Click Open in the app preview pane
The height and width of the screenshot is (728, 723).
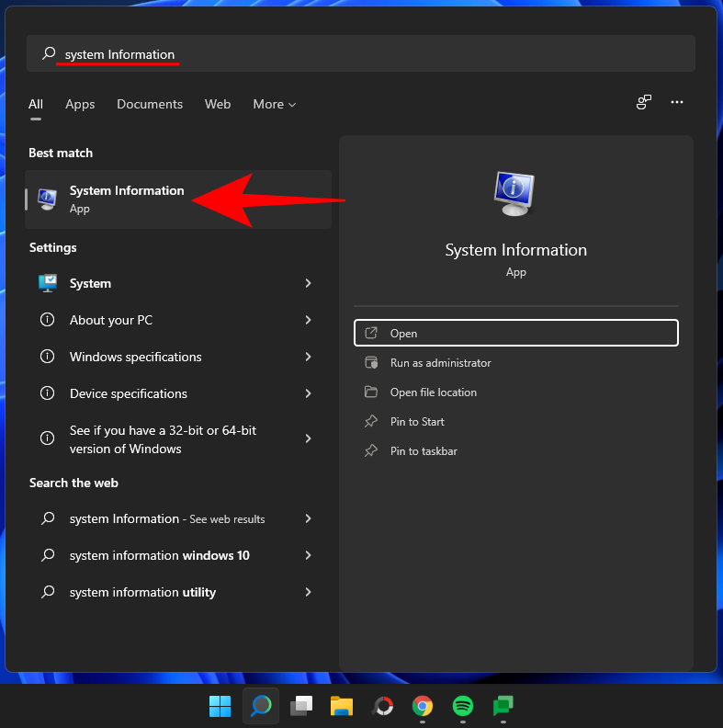(515, 334)
